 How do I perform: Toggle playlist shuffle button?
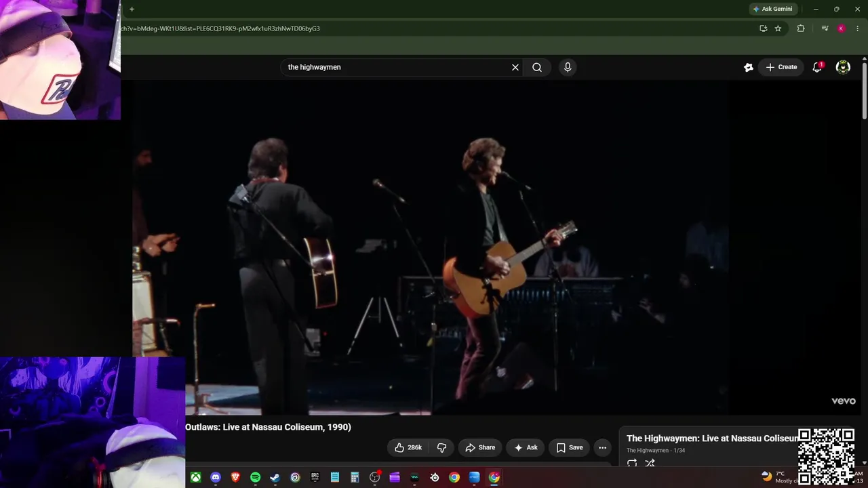click(650, 464)
